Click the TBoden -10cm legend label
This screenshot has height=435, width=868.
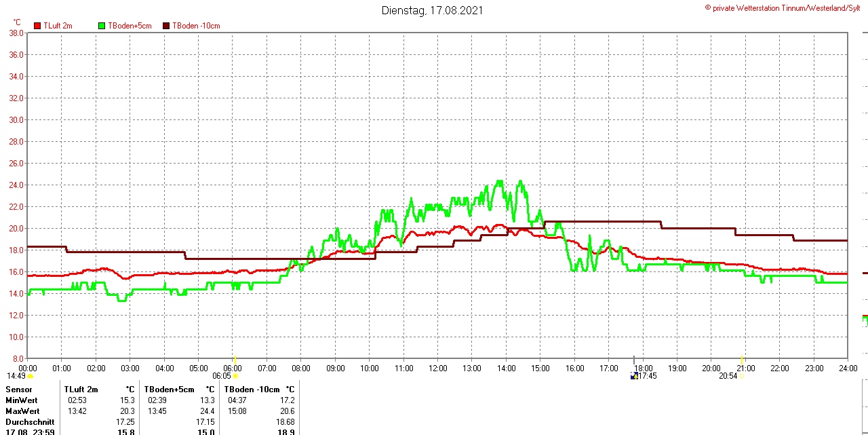pos(196,26)
